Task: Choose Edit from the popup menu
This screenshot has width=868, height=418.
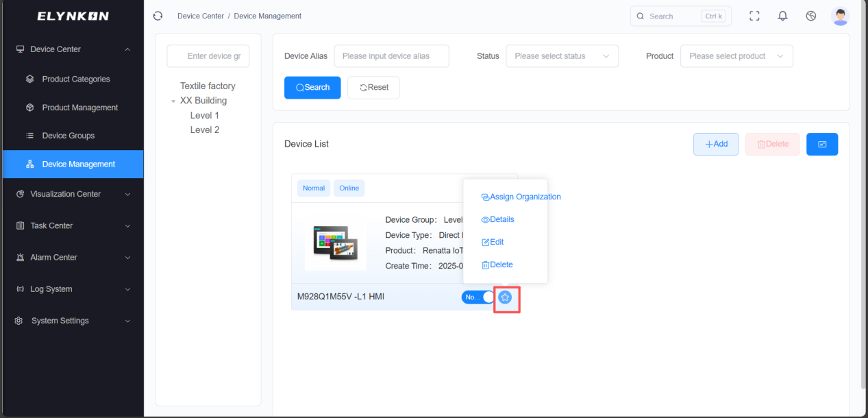Action: (x=493, y=242)
